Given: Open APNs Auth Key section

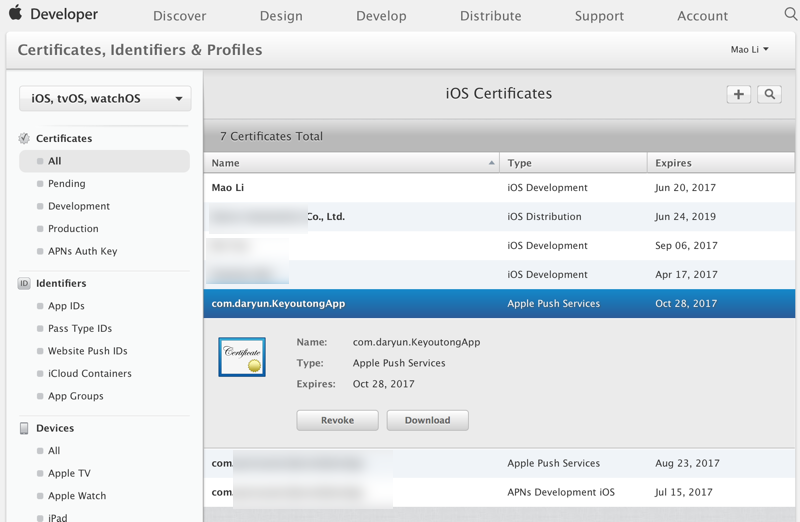Looking at the screenshot, I should tap(82, 251).
